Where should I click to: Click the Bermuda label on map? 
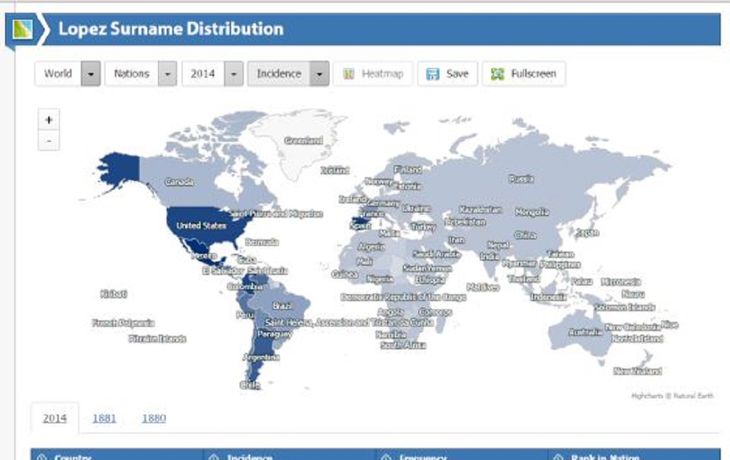click(x=262, y=242)
